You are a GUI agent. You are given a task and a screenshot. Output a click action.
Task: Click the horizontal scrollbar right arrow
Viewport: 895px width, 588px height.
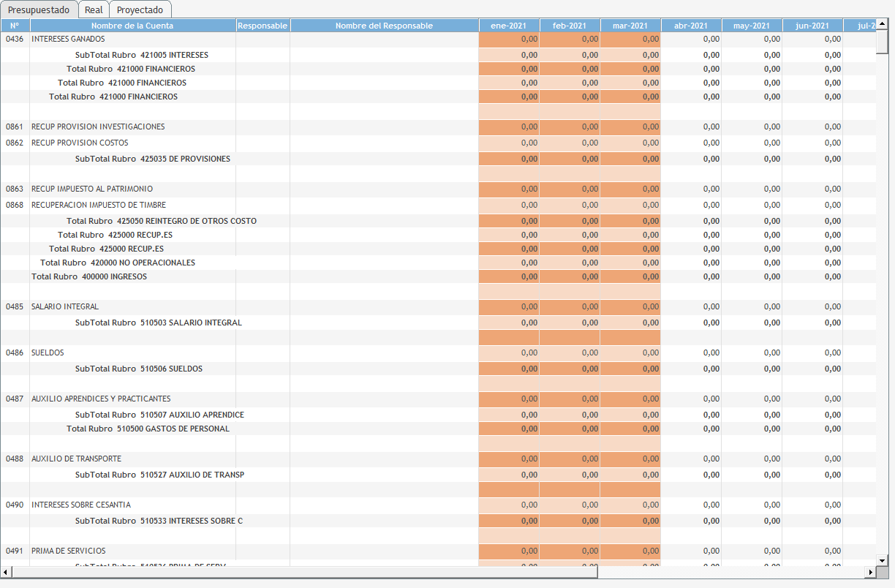pos(870,572)
